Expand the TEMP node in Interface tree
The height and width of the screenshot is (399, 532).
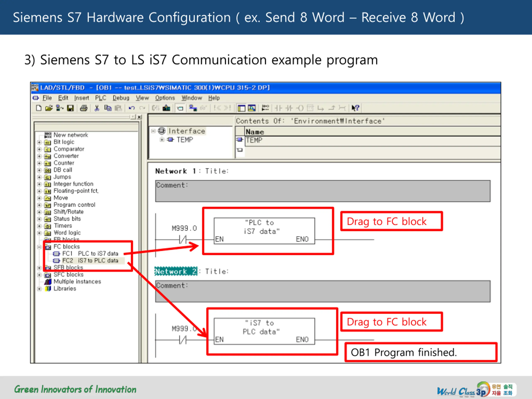tap(162, 139)
